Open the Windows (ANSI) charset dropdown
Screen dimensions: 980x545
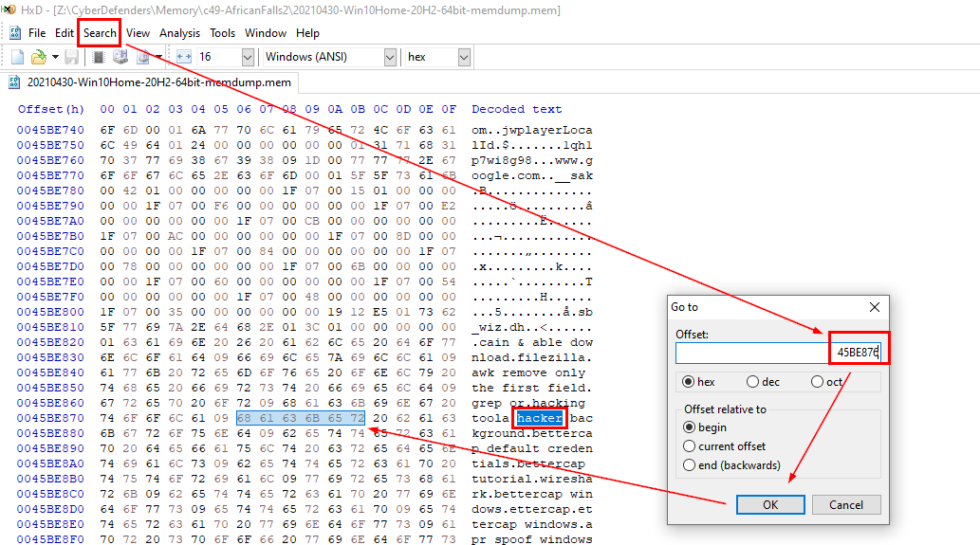click(390, 57)
